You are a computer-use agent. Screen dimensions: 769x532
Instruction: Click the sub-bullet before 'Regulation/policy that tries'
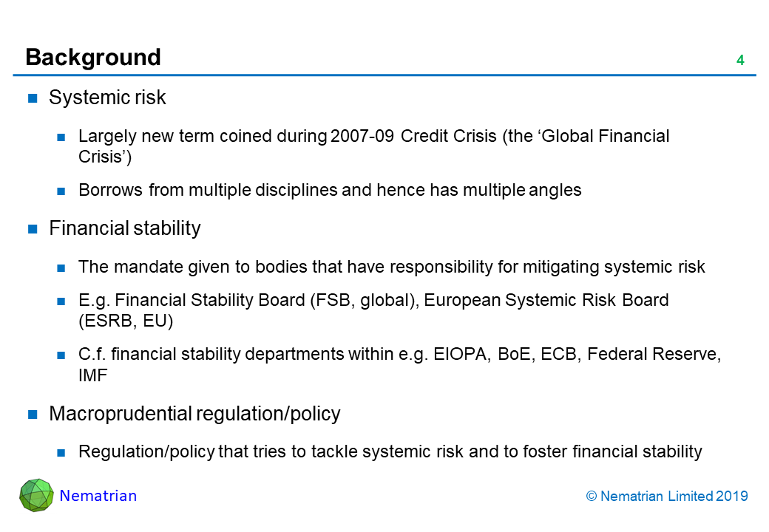[x=62, y=452]
